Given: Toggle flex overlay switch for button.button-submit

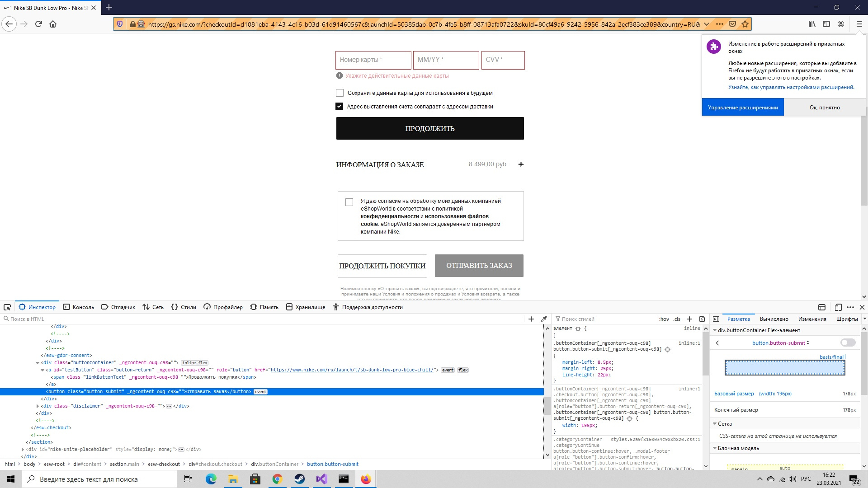Looking at the screenshot, I should pyautogui.click(x=848, y=343).
